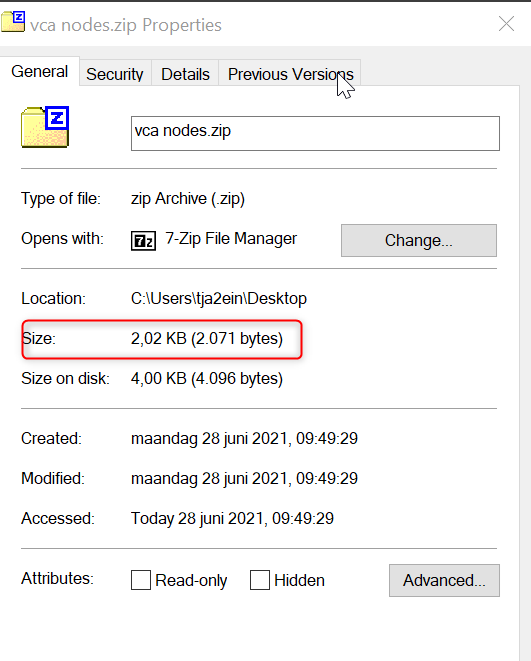Click the Created date text
Screen dimensions: 531x661
click(244, 438)
